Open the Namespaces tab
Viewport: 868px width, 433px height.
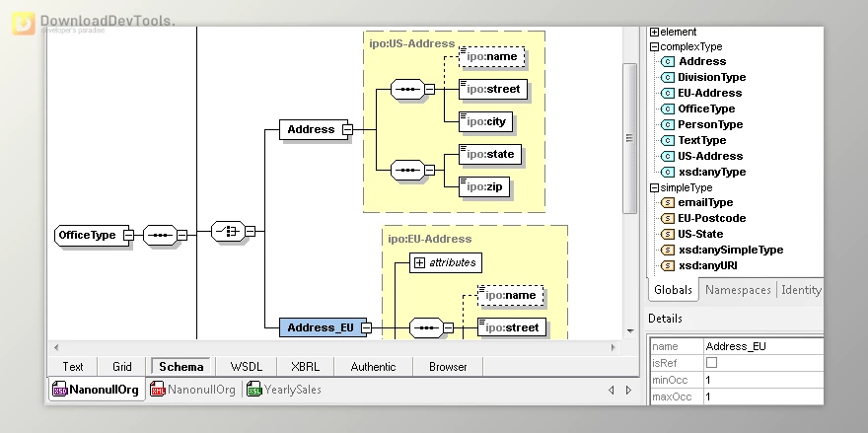pos(737,290)
